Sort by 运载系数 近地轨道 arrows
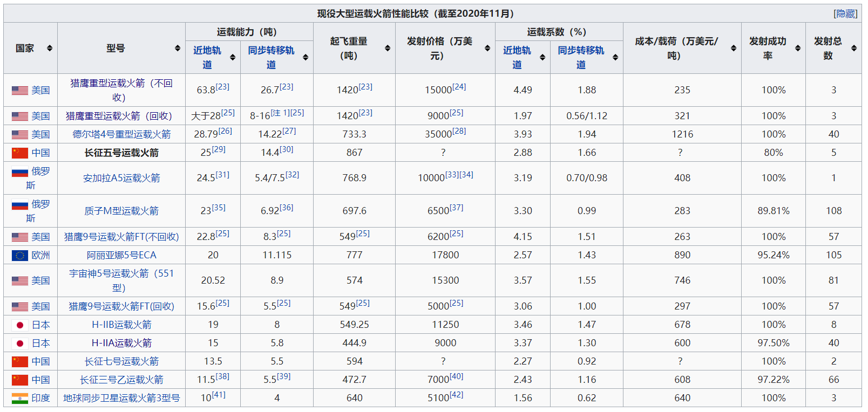The width and height of the screenshot is (868, 412). [x=542, y=57]
